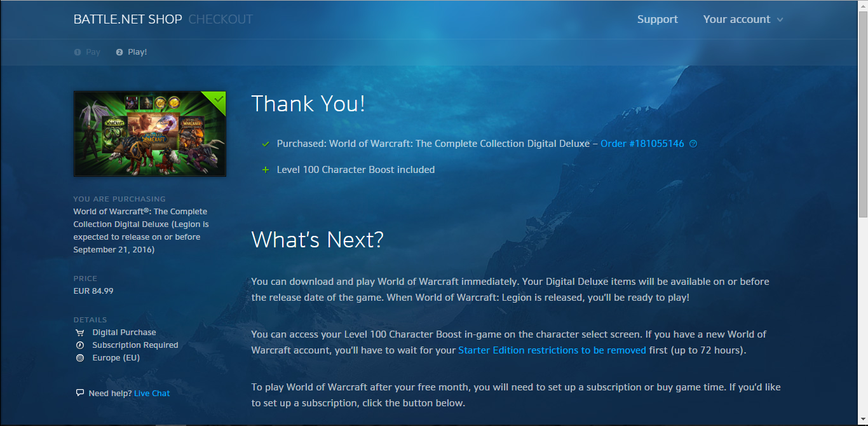Expand the Your account dropdown
Image resolution: width=868 pixels, height=426 pixels.
click(743, 19)
